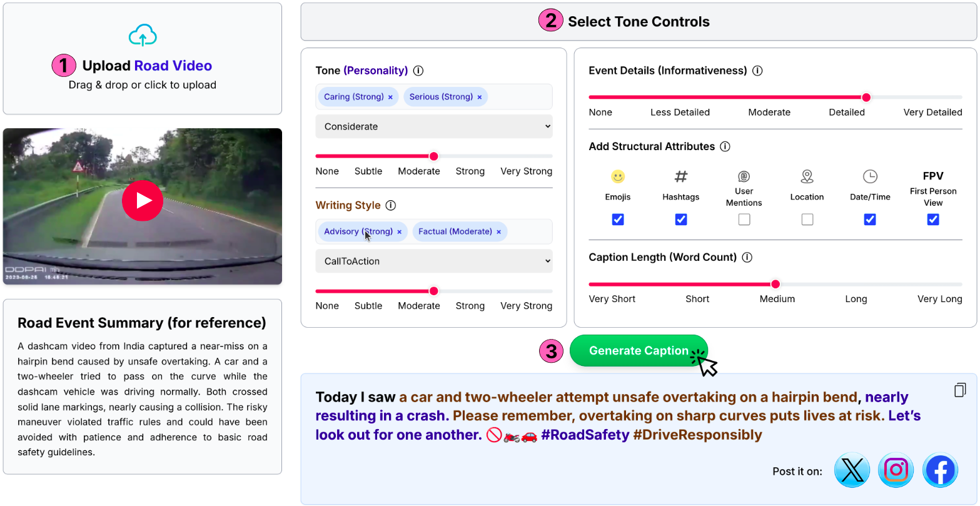The width and height of the screenshot is (980, 506).
Task: Click the cloud upload icon
Action: click(143, 36)
